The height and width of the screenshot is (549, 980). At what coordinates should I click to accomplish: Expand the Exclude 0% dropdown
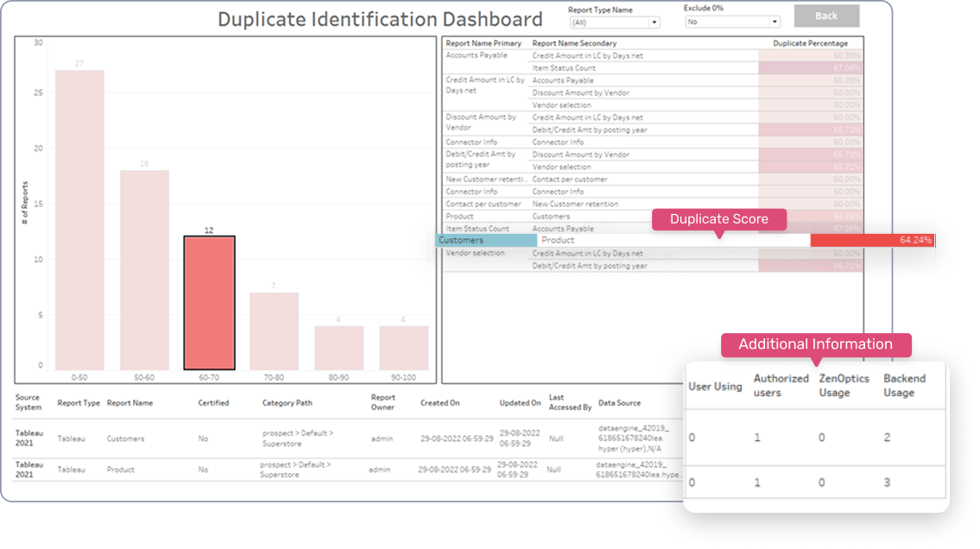click(x=732, y=22)
